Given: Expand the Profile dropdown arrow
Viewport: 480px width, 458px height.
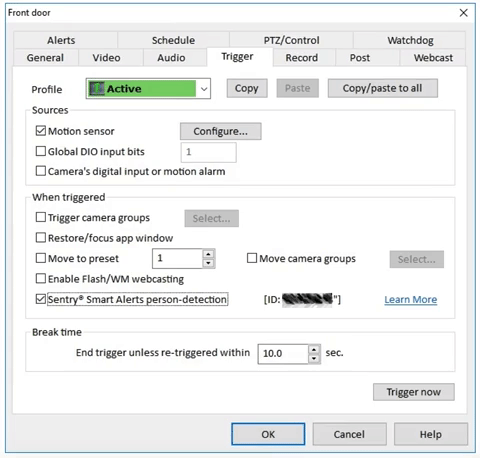Looking at the screenshot, I should click(204, 89).
